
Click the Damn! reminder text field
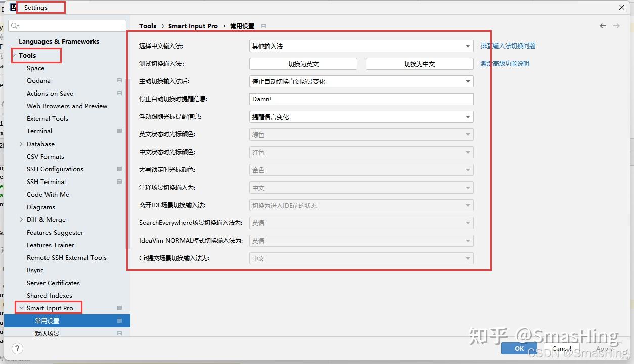coord(361,99)
